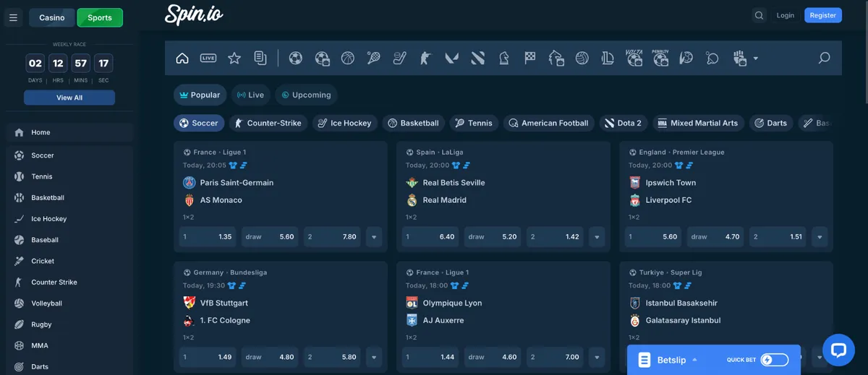868x375 pixels.
Task: Click the Register button
Action: [x=823, y=15]
